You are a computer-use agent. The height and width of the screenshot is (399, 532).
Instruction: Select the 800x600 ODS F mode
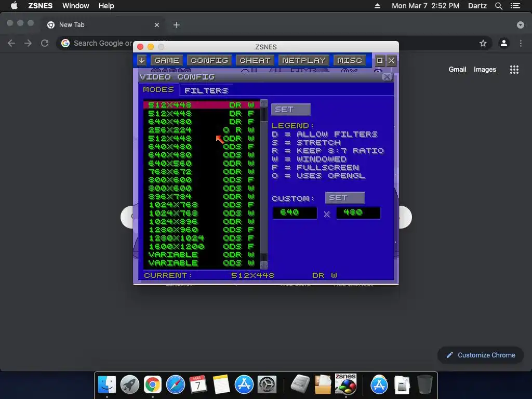click(x=202, y=180)
